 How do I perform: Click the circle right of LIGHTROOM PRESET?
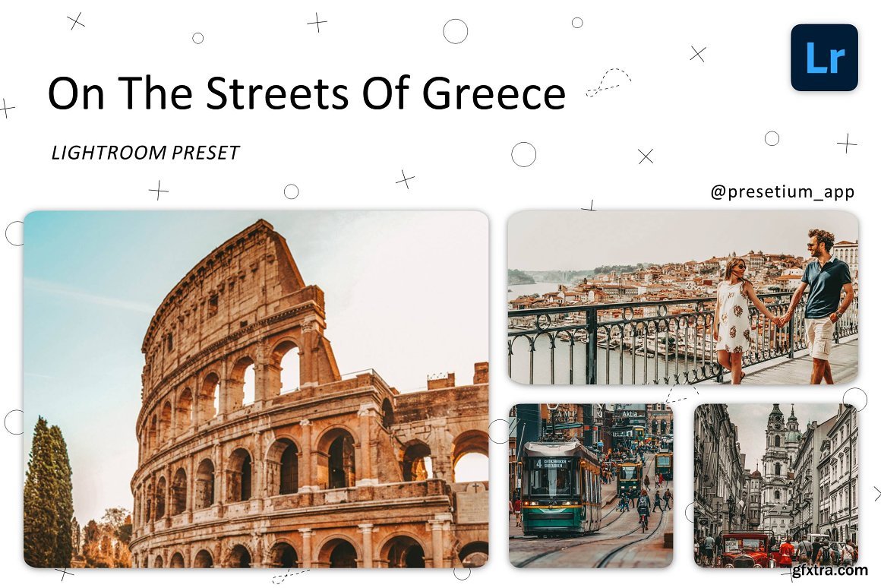(523, 154)
